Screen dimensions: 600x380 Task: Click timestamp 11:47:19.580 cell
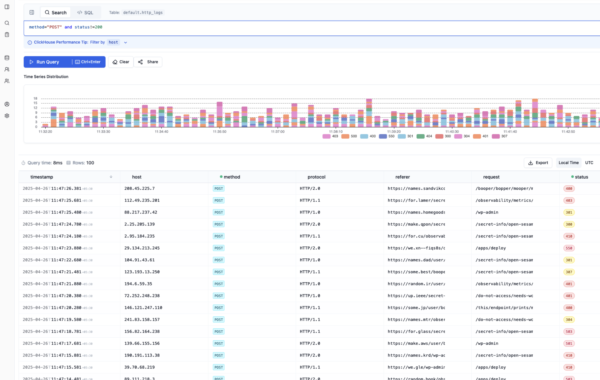tap(57, 319)
